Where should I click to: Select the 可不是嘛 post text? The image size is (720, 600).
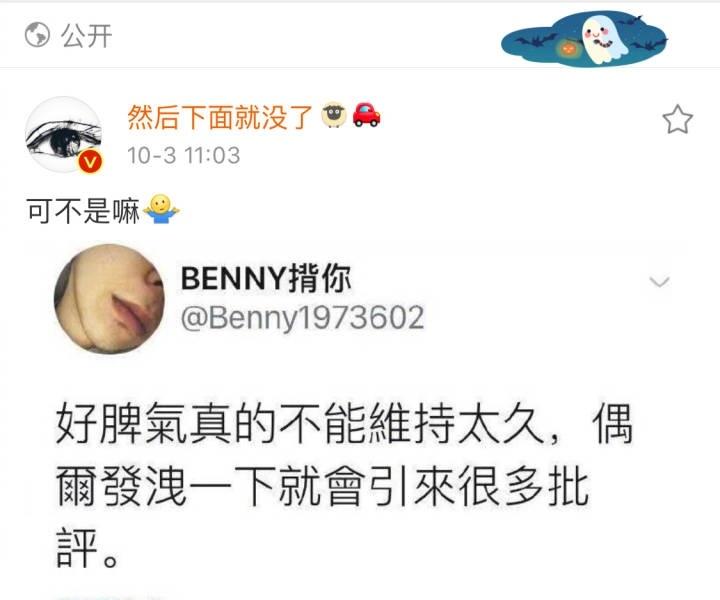pos(83,211)
